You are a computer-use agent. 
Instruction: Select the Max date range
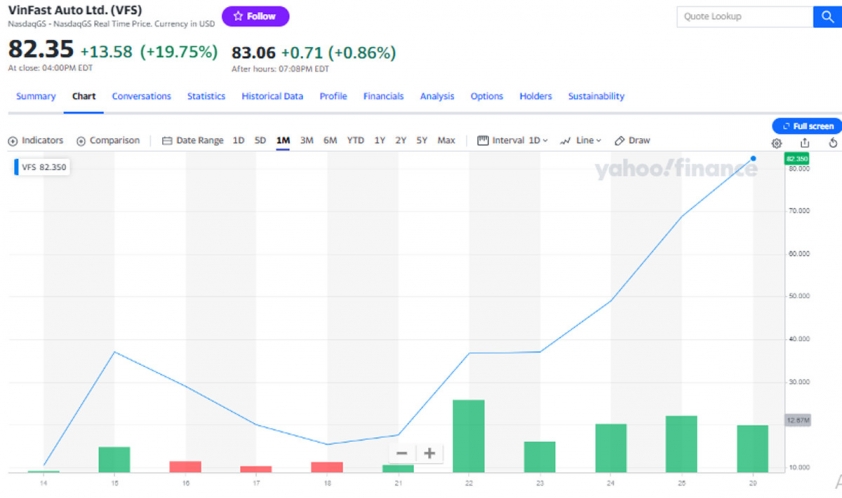pos(446,140)
